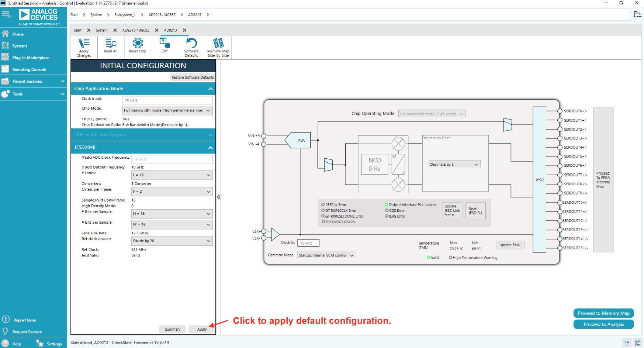Click the Software Defaults icon

191,47
